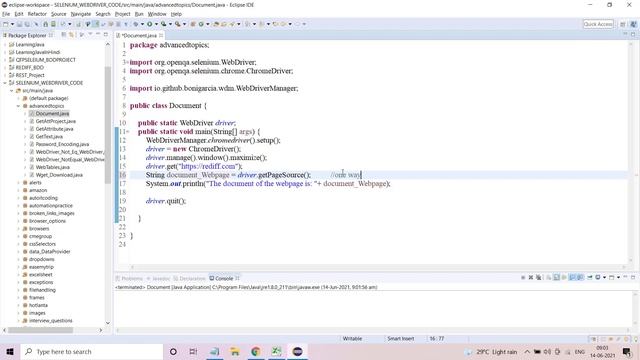Click the Remove Launch icon in Console toolbar

pyautogui.click(x=531, y=278)
